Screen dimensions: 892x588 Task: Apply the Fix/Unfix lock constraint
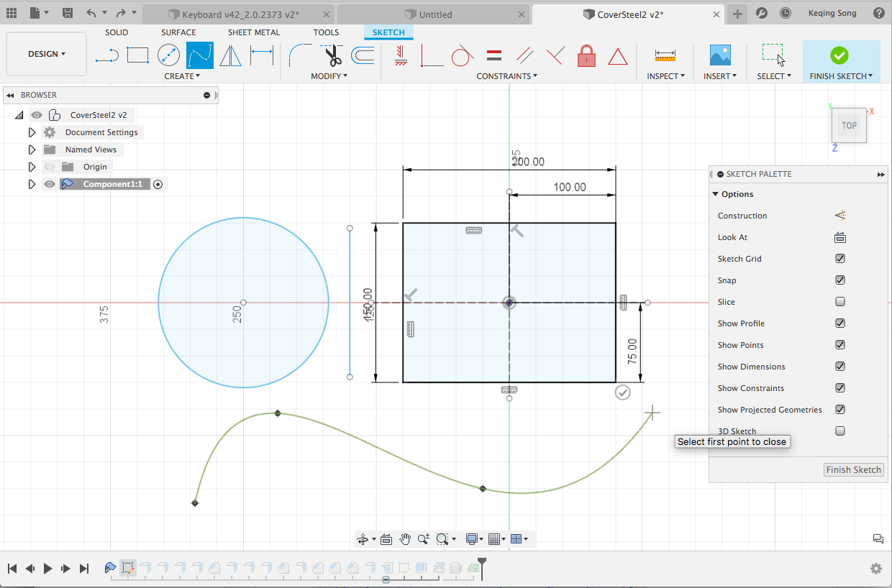pyautogui.click(x=586, y=55)
